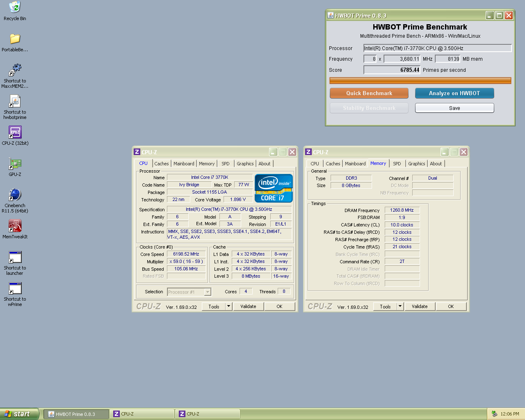The width and height of the screenshot is (525, 420).
Task: Click OK in left CPU-Z window
Action: click(x=279, y=306)
